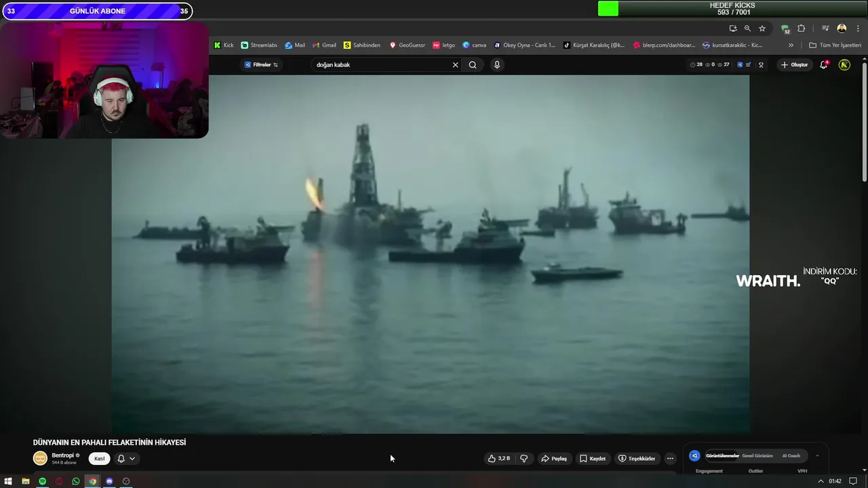
Task: Click the Oluştur create button
Action: coord(794,64)
